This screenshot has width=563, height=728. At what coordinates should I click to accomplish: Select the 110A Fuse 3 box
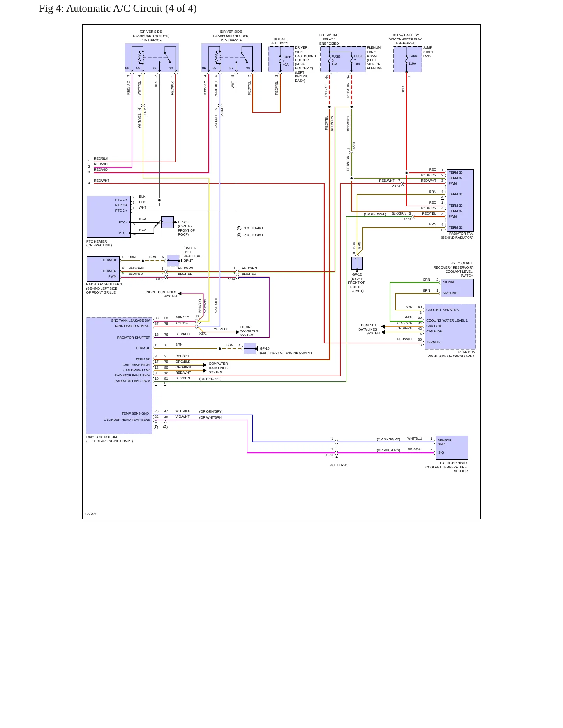click(407, 59)
